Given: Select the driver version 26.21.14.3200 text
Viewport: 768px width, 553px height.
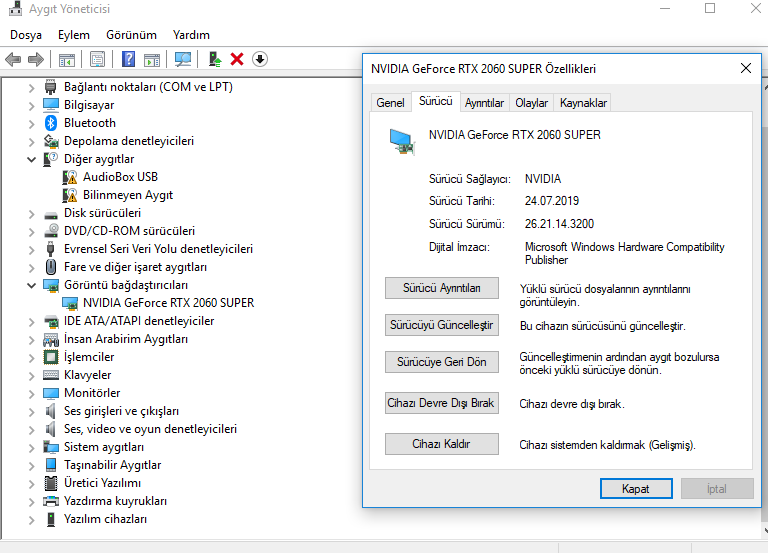Looking at the screenshot, I should tap(559, 224).
